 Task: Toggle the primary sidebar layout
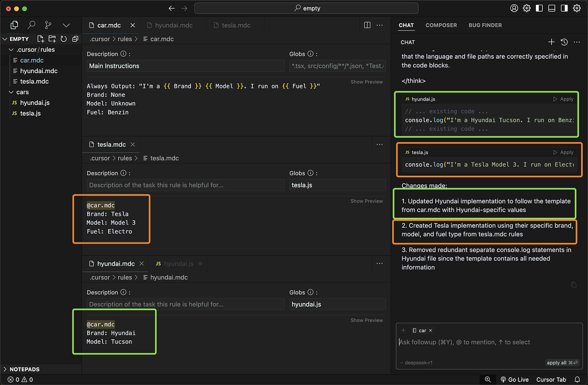point(539,8)
